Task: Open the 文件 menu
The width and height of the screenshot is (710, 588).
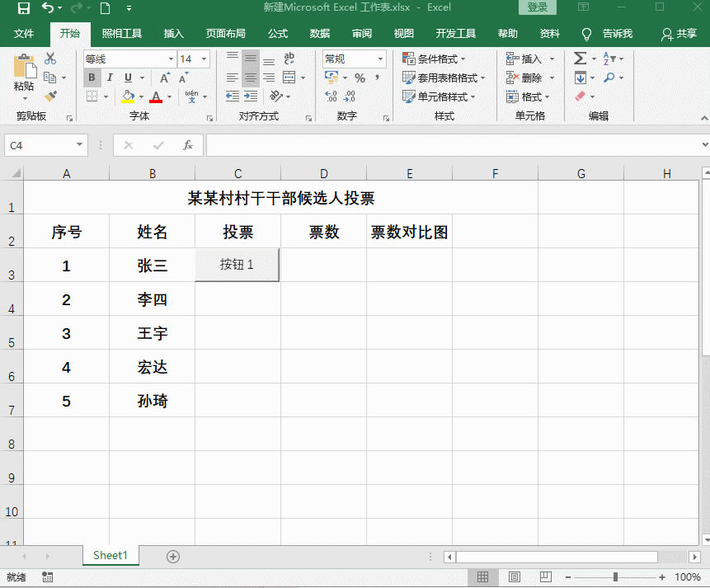Action: click(24, 34)
